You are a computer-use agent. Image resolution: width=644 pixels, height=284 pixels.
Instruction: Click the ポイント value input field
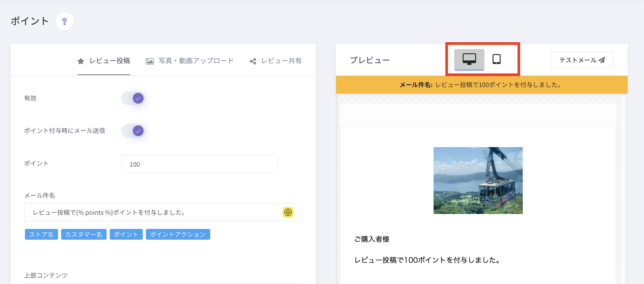(199, 164)
